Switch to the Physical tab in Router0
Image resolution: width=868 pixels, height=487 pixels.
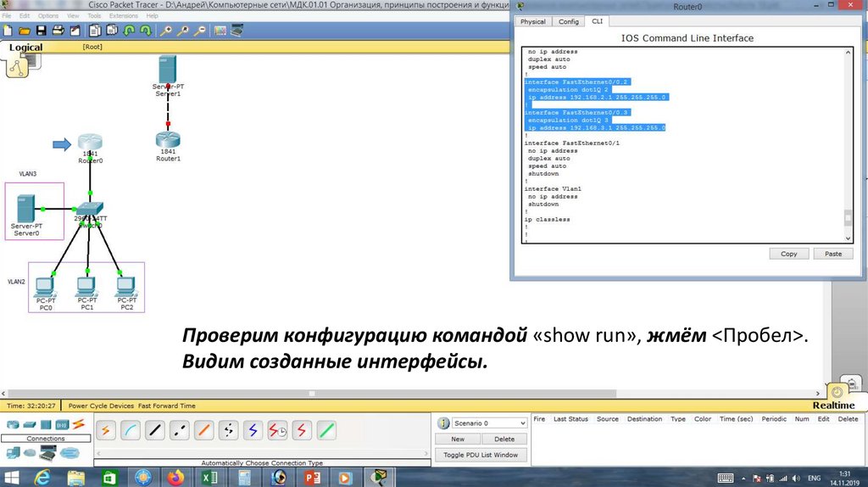click(533, 21)
